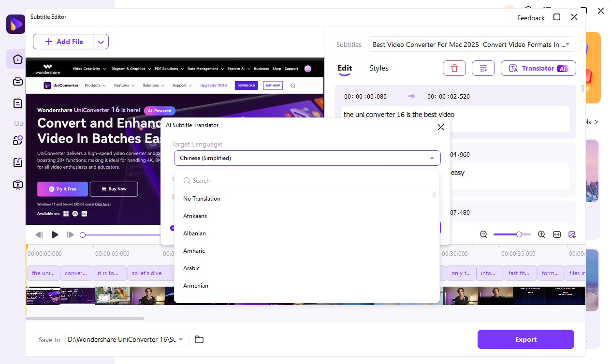The image size is (611, 364).
Task: Select the 'conver...' subtitle clip on timeline
Action: pyautogui.click(x=76, y=273)
